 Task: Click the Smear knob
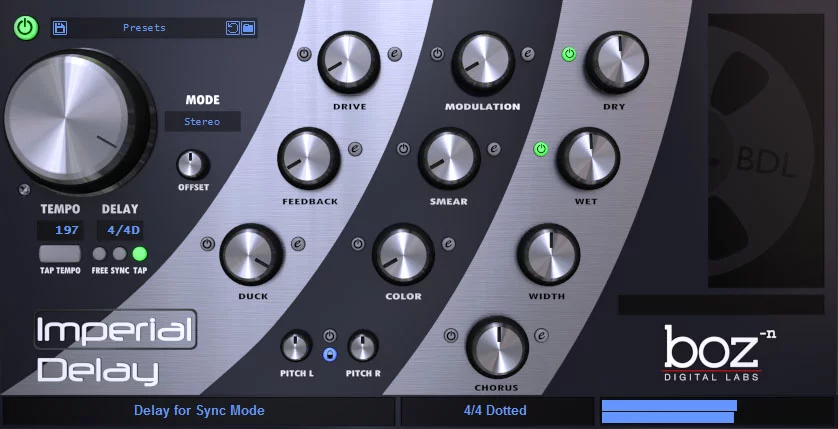tap(449, 159)
